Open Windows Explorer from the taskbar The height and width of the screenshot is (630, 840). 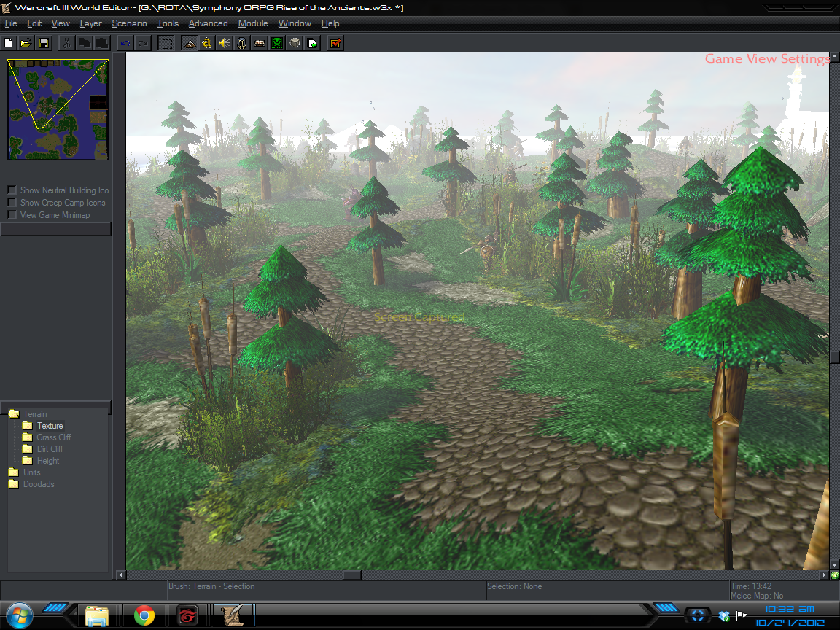[x=96, y=616]
